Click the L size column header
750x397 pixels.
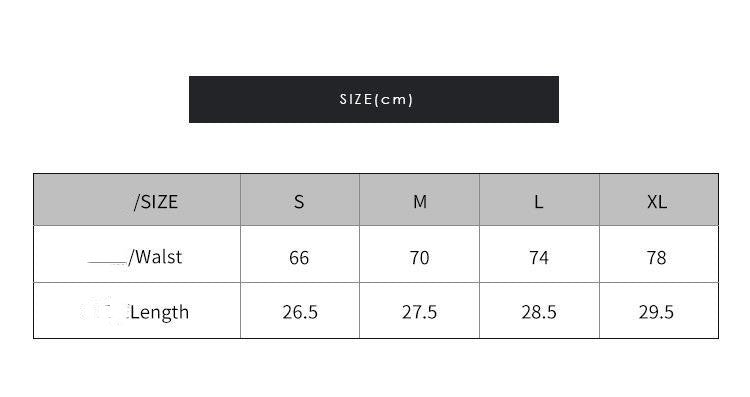click(539, 199)
